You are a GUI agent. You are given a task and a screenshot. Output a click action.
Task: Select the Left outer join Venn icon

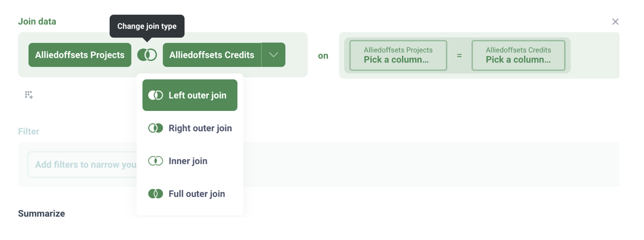click(155, 95)
